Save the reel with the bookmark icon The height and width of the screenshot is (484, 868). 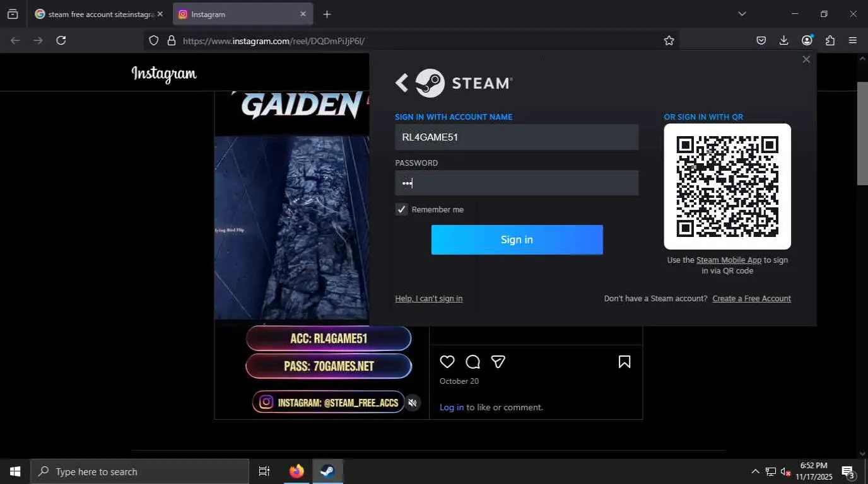click(x=625, y=362)
